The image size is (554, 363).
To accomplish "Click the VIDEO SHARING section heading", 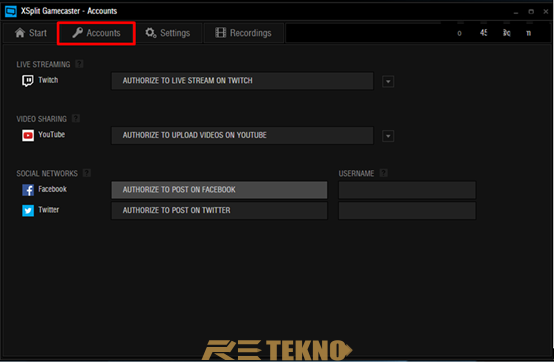I will (41, 119).
